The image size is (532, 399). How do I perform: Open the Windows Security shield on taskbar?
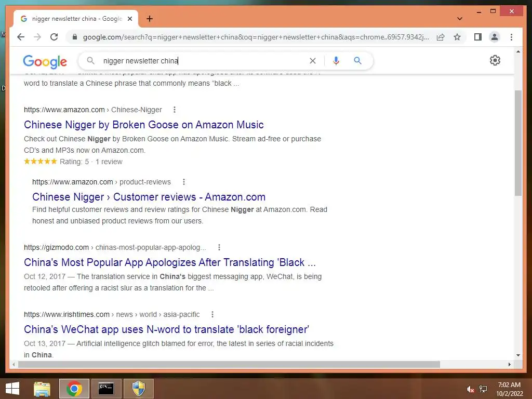tap(138, 389)
